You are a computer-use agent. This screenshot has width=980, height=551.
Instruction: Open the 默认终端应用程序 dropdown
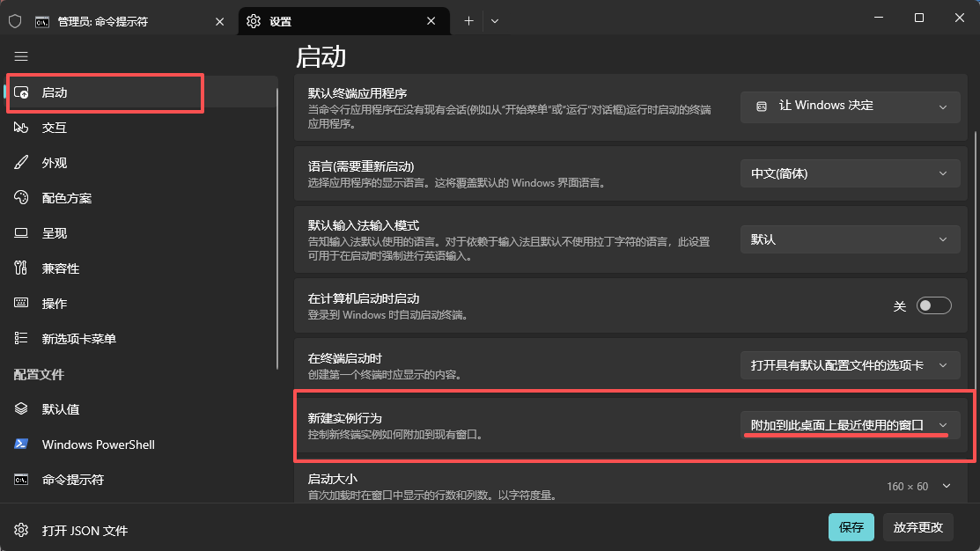pyautogui.click(x=850, y=107)
